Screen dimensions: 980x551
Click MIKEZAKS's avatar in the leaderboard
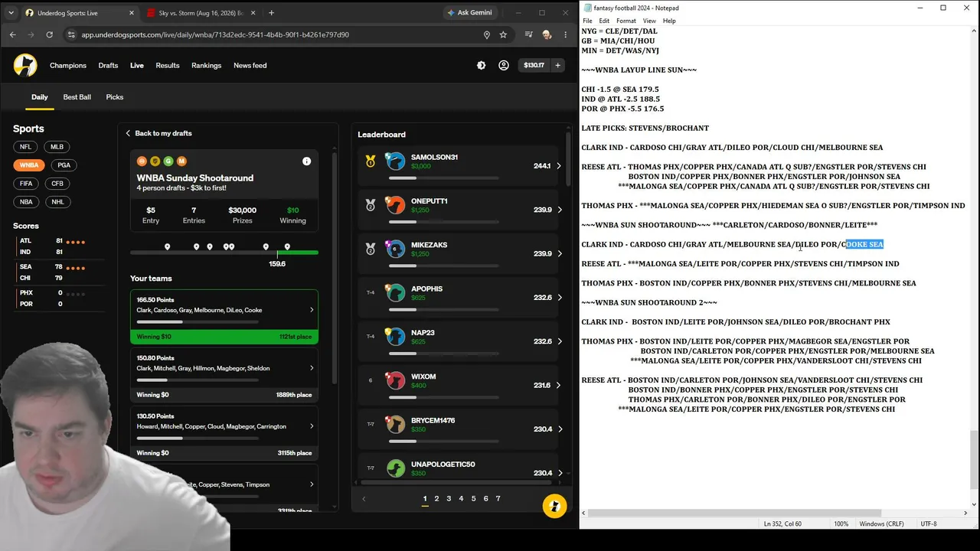395,249
